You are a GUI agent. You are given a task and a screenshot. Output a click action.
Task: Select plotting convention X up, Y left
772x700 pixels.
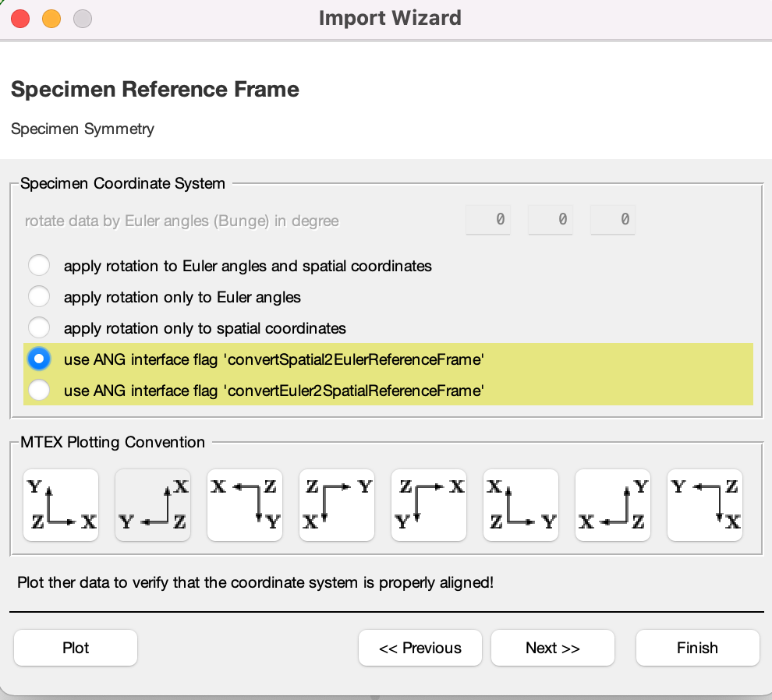click(x=153, y=505)
